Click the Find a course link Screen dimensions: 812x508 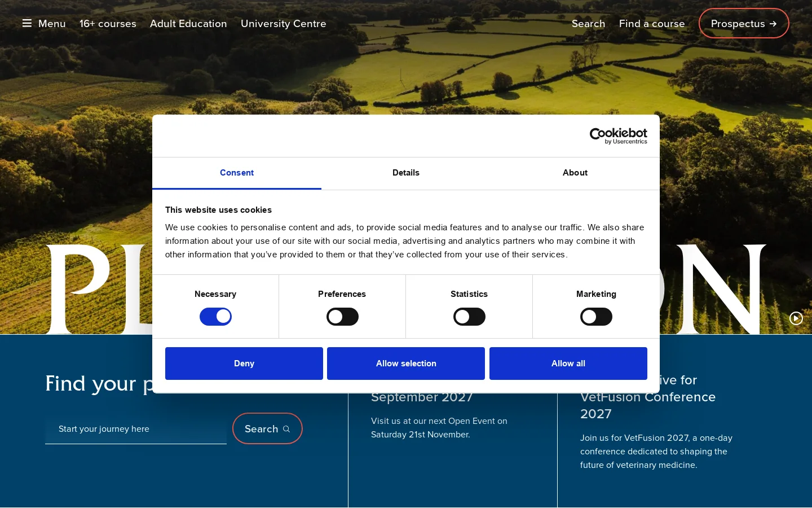(x=652, y=24)
